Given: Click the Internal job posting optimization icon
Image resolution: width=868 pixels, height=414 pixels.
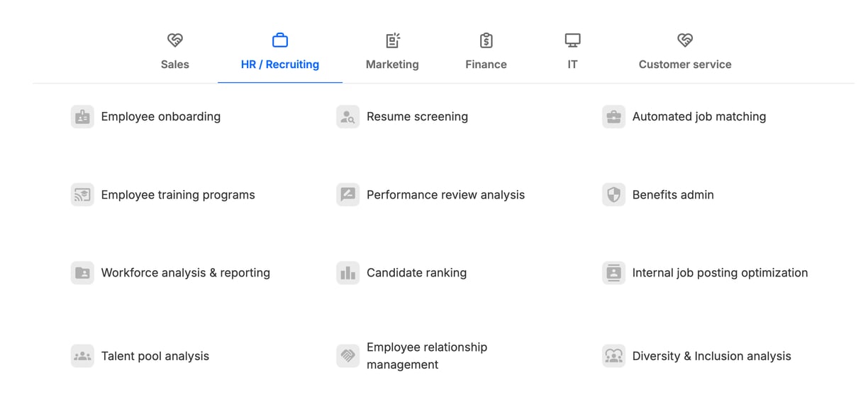Looking at the screenshot, I should (613, 273).
